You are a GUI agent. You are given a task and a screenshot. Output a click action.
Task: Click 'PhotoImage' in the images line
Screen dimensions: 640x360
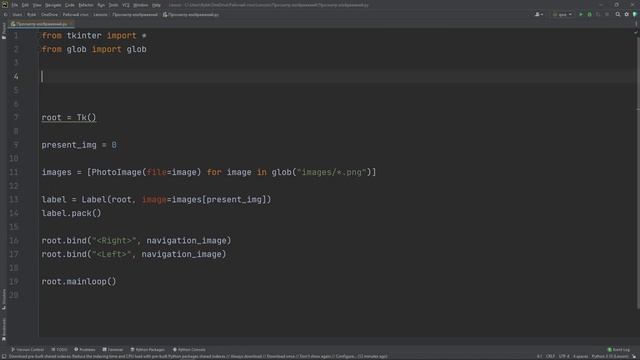pyautogui.click(x=116, y=172)
